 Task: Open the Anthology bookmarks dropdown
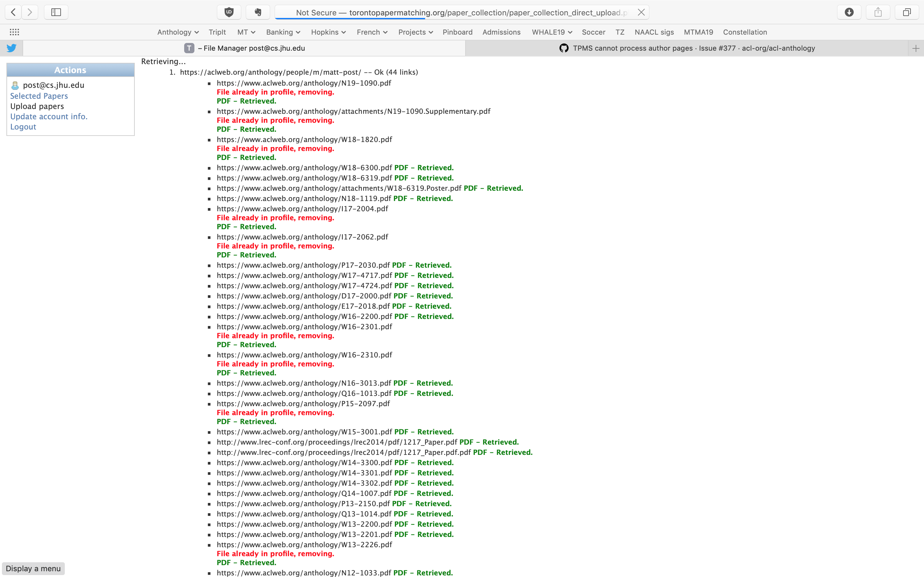point(177,32)
